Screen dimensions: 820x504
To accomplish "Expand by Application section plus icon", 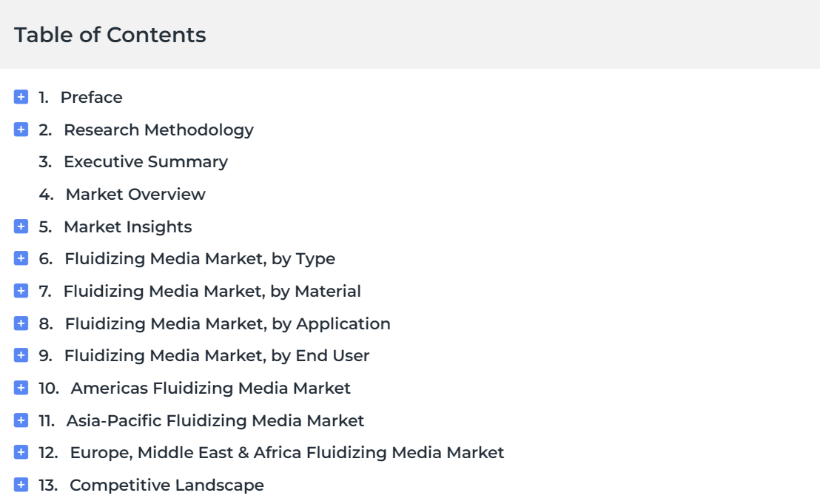I will pyautogui.click(x=21, y=323).
